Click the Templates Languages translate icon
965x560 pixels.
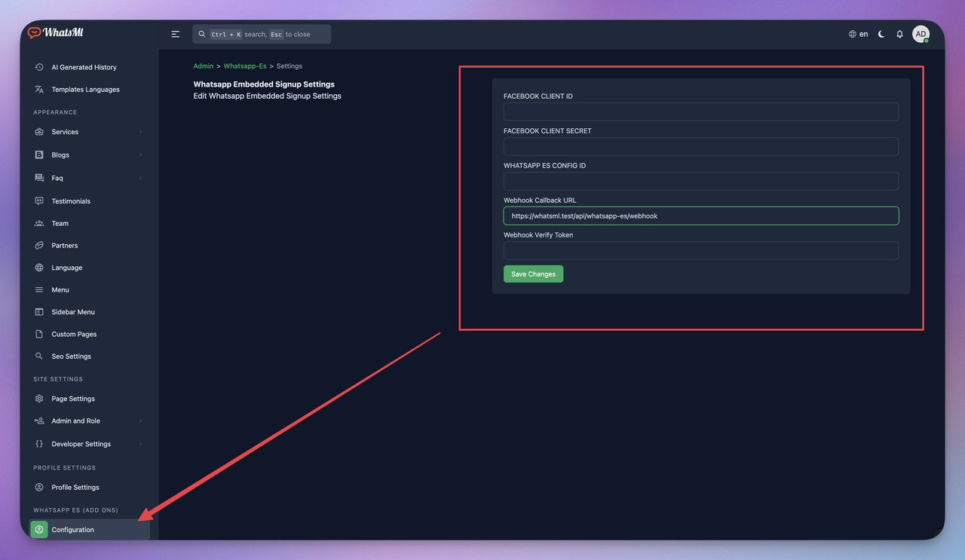[39, 89]
